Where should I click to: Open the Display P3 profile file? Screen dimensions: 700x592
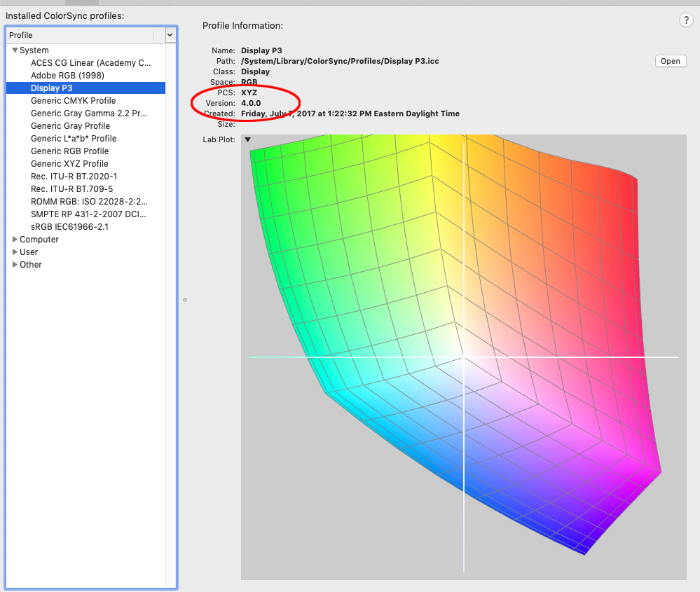pos(669,61)
